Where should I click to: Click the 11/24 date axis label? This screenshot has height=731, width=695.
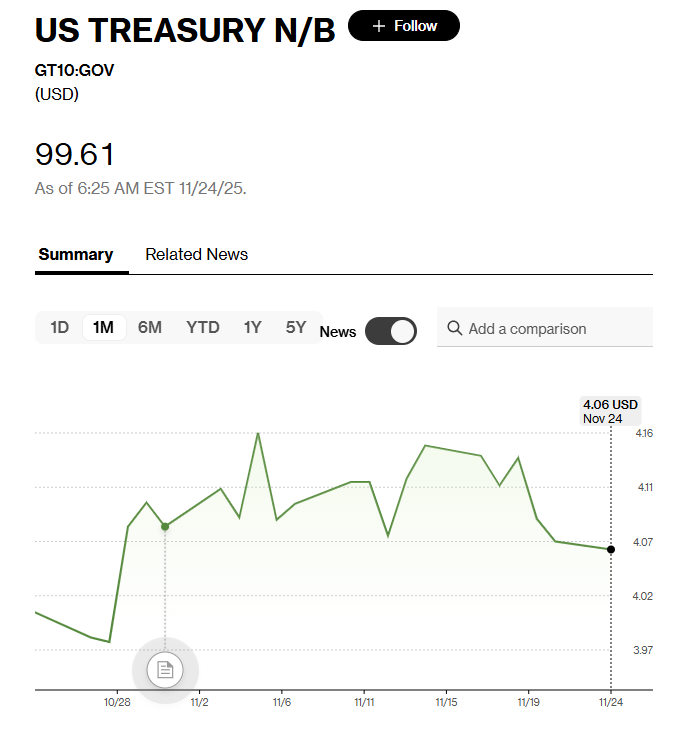pyautogui.click(x=611, y=703)
